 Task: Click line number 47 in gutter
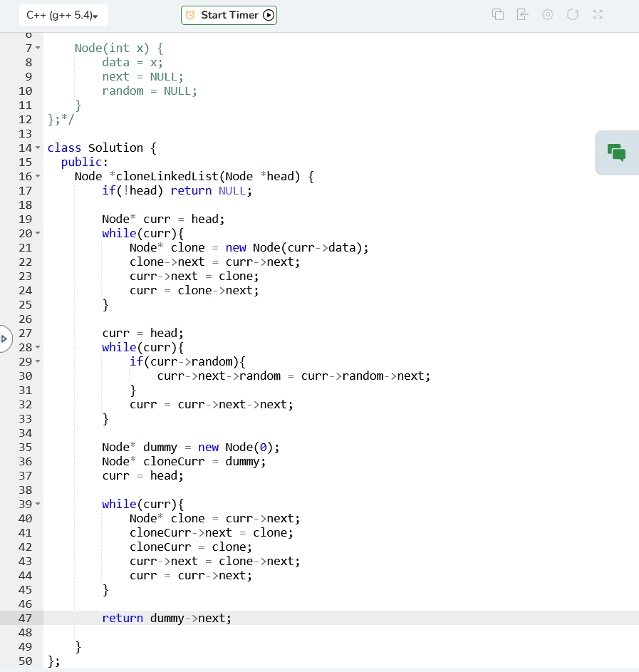click(25, 618)
